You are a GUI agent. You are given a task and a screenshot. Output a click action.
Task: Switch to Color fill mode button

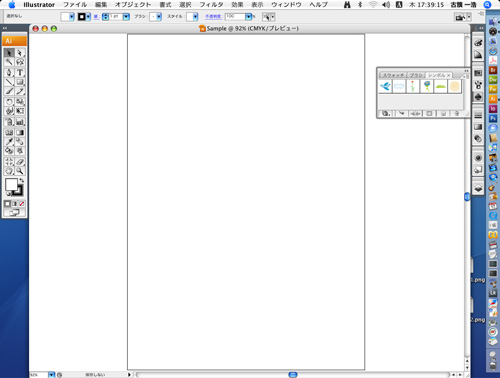click(7, 204)
